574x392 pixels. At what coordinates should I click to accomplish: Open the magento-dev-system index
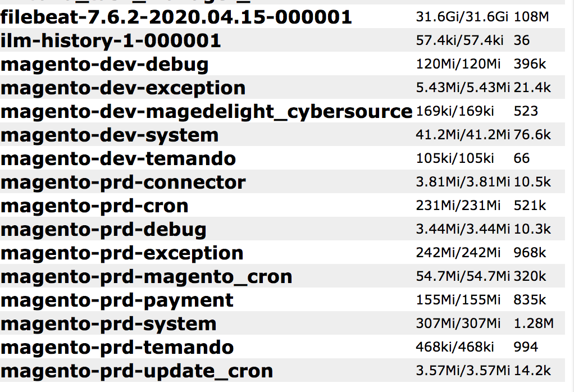110,135
